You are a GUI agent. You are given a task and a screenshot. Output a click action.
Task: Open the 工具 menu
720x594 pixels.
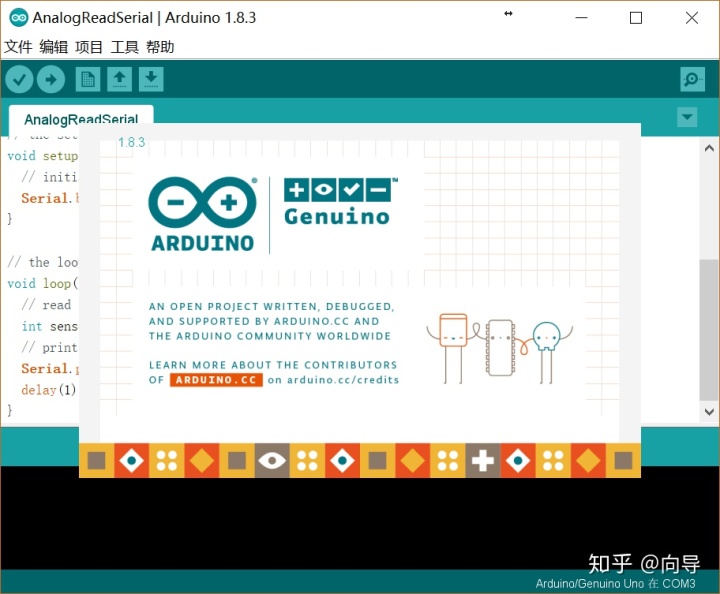point(124,47)
